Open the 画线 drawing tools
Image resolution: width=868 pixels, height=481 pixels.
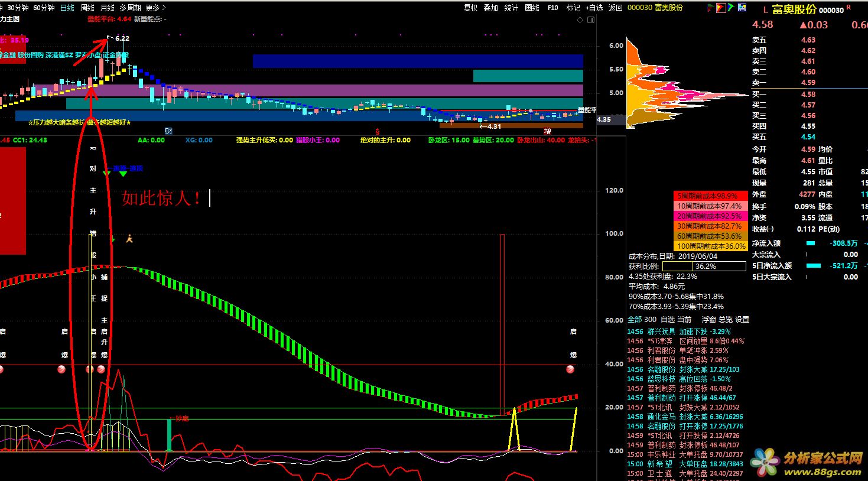tap(532, 8)
